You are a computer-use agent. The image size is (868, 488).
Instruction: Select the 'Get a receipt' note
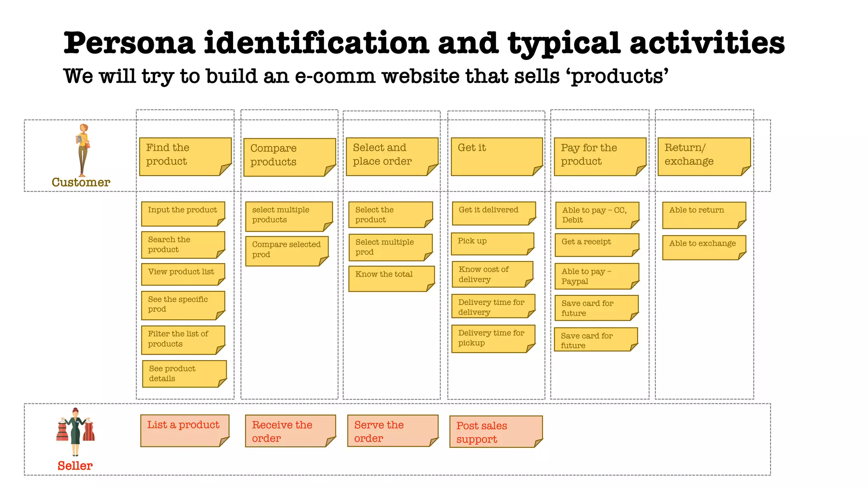coord(596,244)
